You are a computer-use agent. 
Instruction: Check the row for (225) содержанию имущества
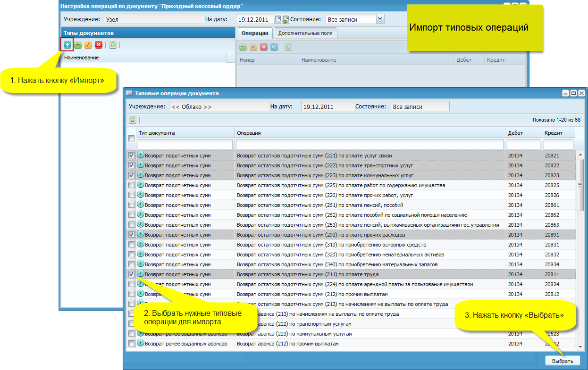coord(132,185)
